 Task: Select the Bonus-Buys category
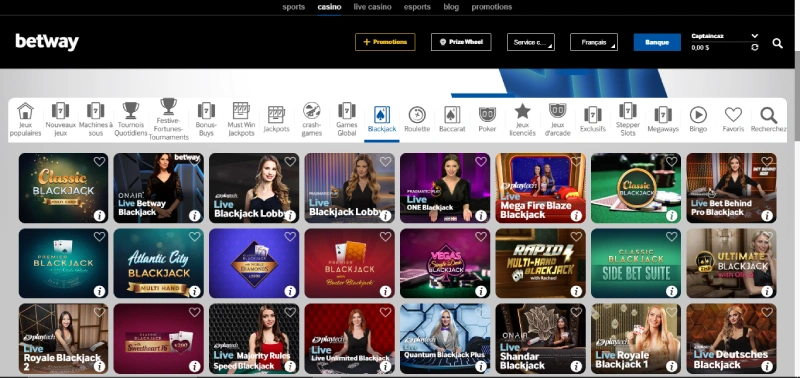[x=206, y=119]
